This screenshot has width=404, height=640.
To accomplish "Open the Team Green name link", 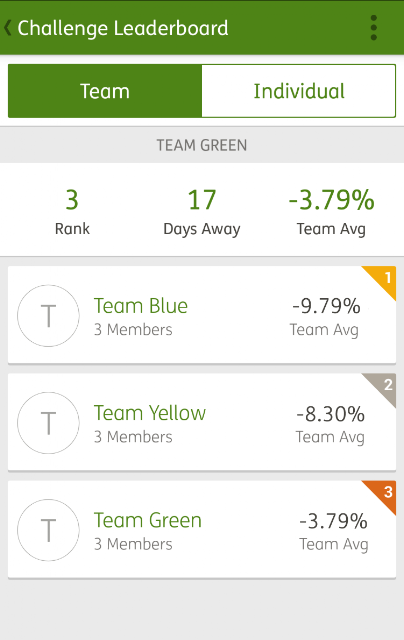I will point(148,520).
